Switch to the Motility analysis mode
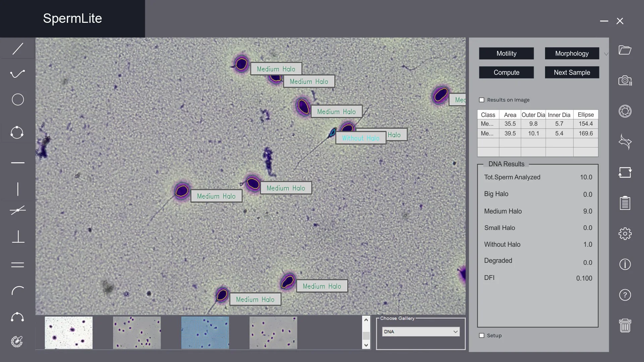Image resolution: width=644 pixels, height=362 pixels. (506, 53)
